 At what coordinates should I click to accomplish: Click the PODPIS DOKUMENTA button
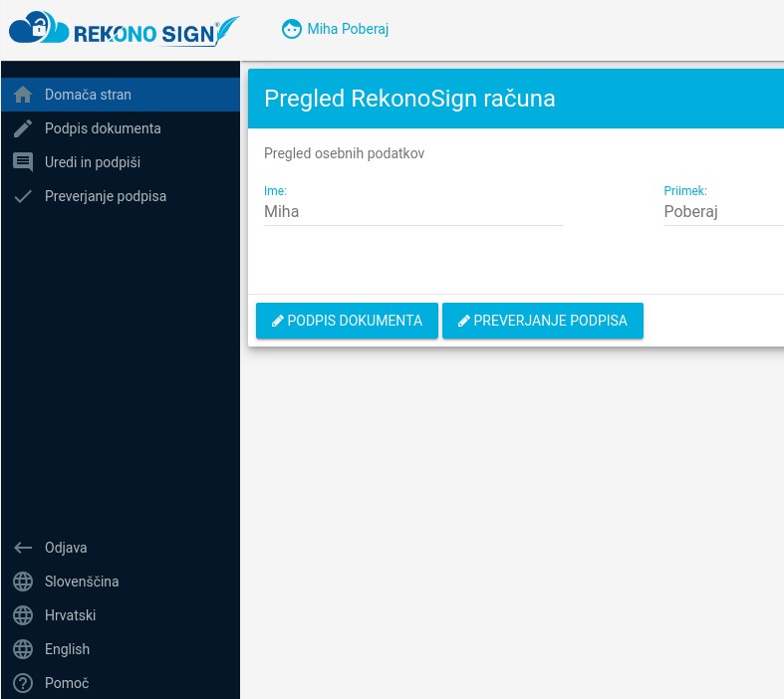coord(347,321)
